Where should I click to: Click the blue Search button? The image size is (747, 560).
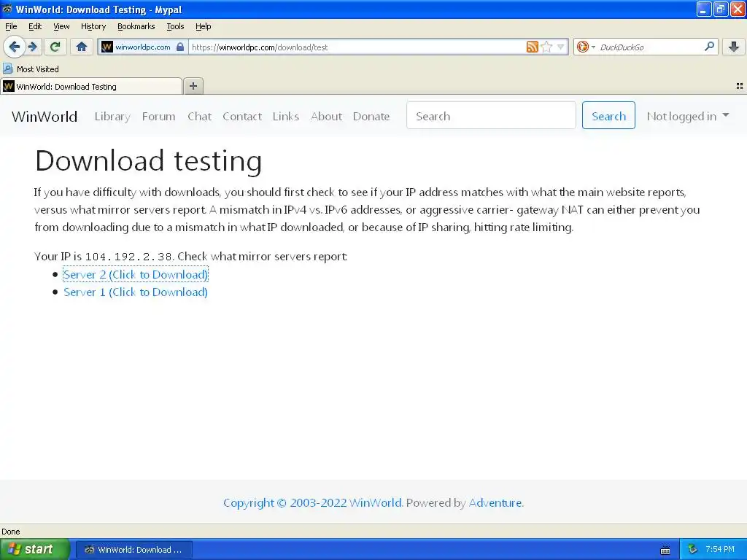click(x=608, y=116)
